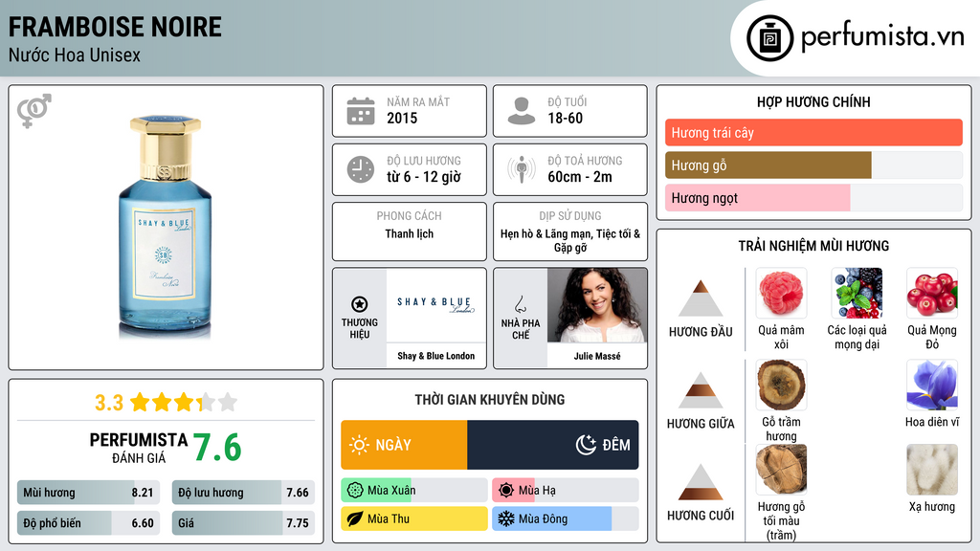Click the Hẹn hò & Lãng mạn occasion text
Screen dimensions: 980x551
pos(570,240)
